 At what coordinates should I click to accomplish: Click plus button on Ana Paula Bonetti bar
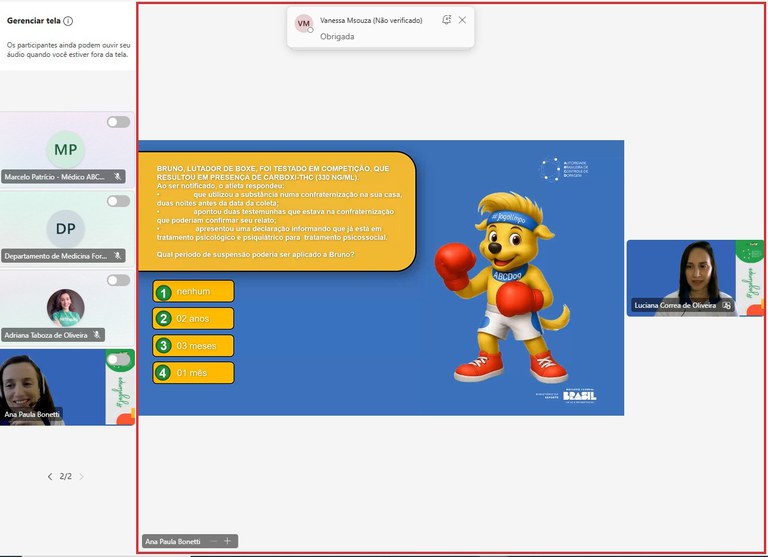click(x=227, y=541)
